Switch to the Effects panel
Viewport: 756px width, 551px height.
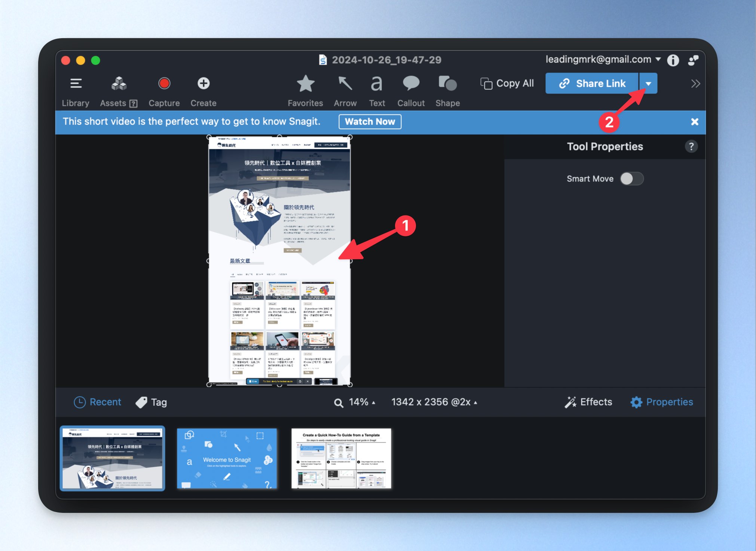click(588, 402)
